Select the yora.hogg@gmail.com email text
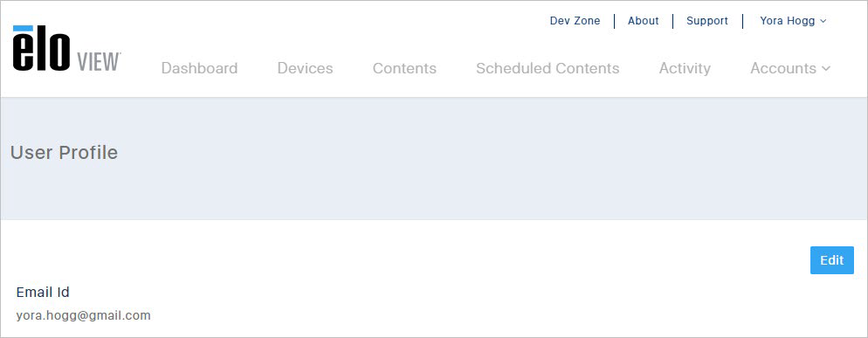 tap(84, 316)
